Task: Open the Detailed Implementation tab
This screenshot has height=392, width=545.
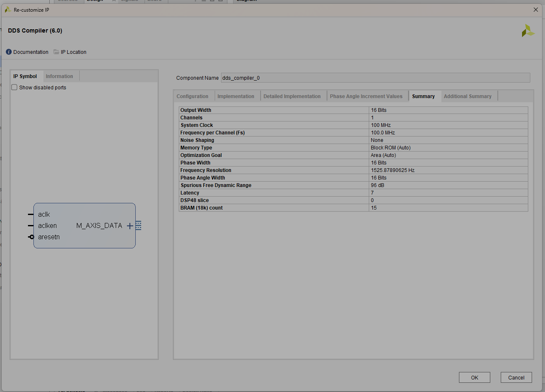Action: tap(292, 96)
